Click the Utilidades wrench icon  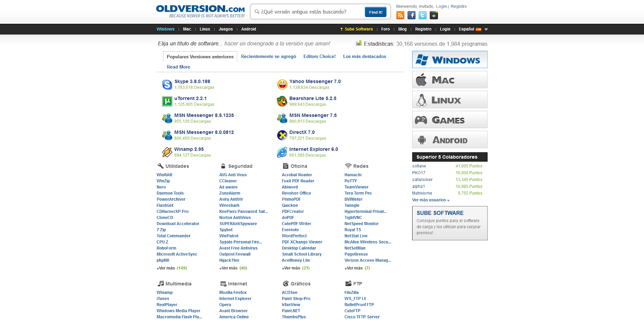coord(160,166)
